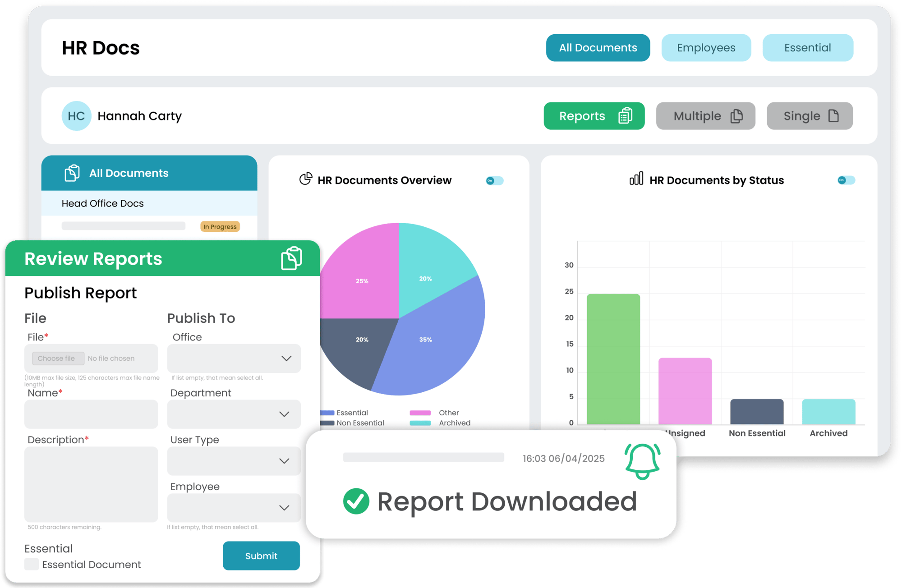The height and width of the screenshot is (588, 902).
Task: Expand the Department dropdown
Action: [x=234, y=414]
